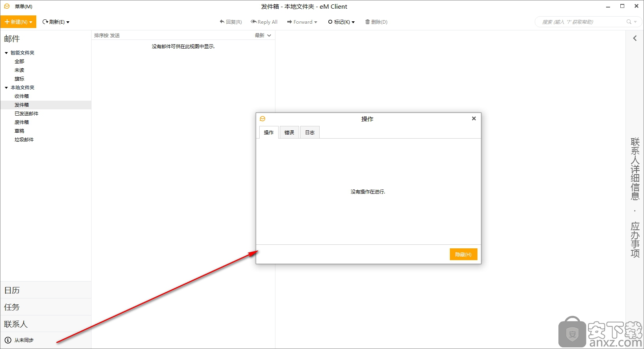Image resolution: width=644 pixels, height=349 pixels.
Task: Switch to the 日历 calendar section
Action: click(x=46, y=290)
